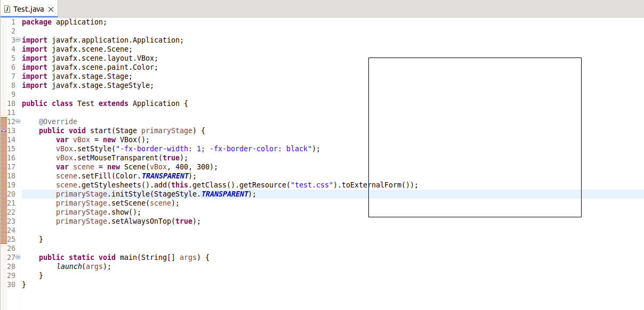Click line number 1 in the gutter
This screenshot has width=644, height=310.
click(13, 22)
